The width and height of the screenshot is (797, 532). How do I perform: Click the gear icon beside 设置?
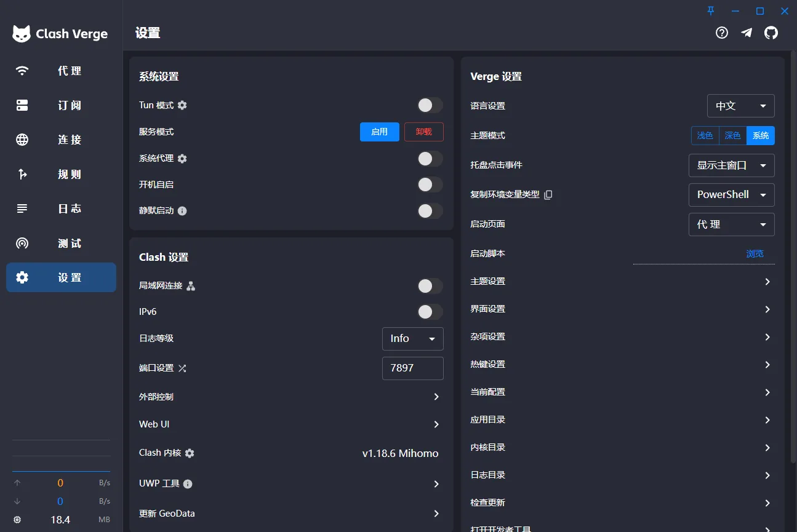[22, 277]
